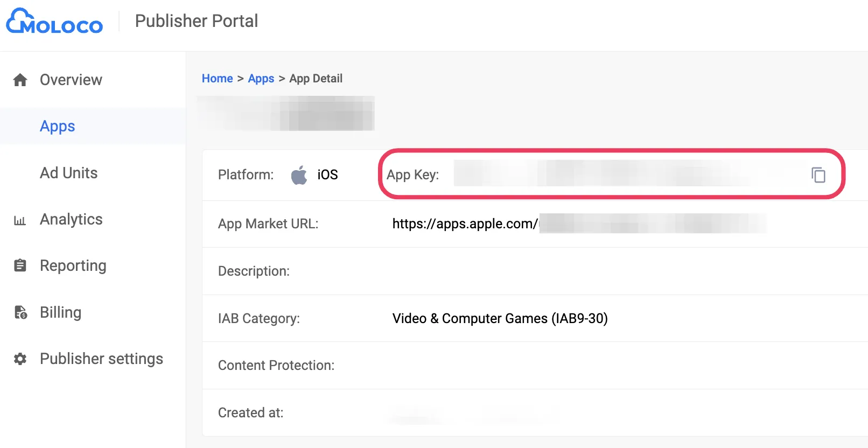
Task: Follow the Home breadcrumb link
Action: [218, 79]
